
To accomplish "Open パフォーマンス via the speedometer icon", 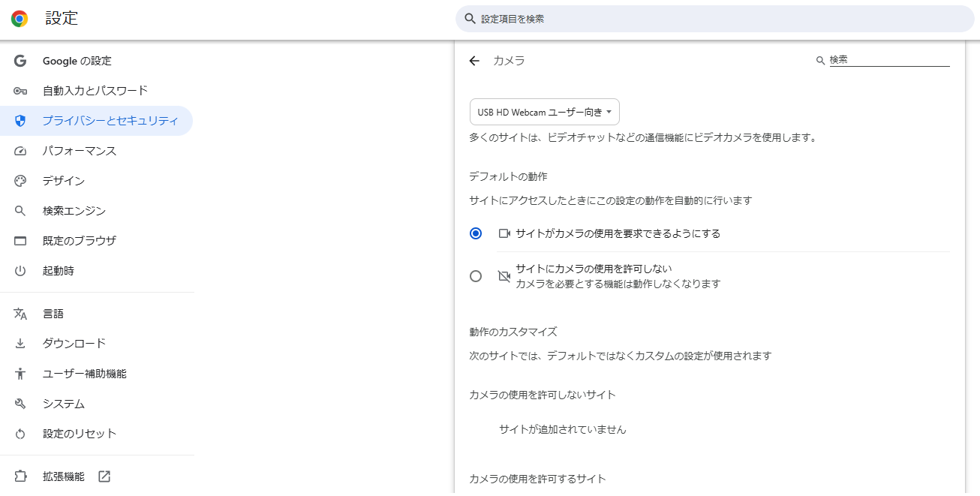I will click(20, 151).
